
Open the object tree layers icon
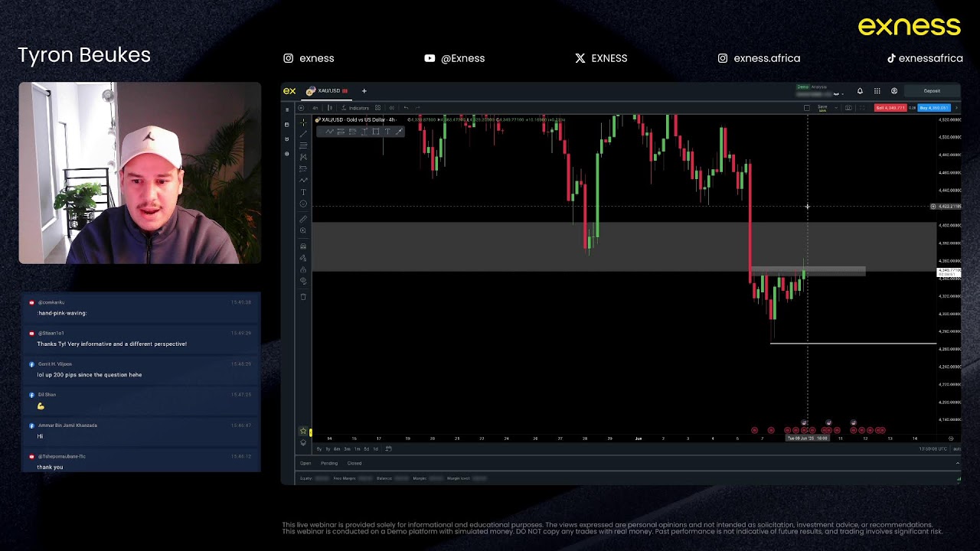[x=303, y=443]
